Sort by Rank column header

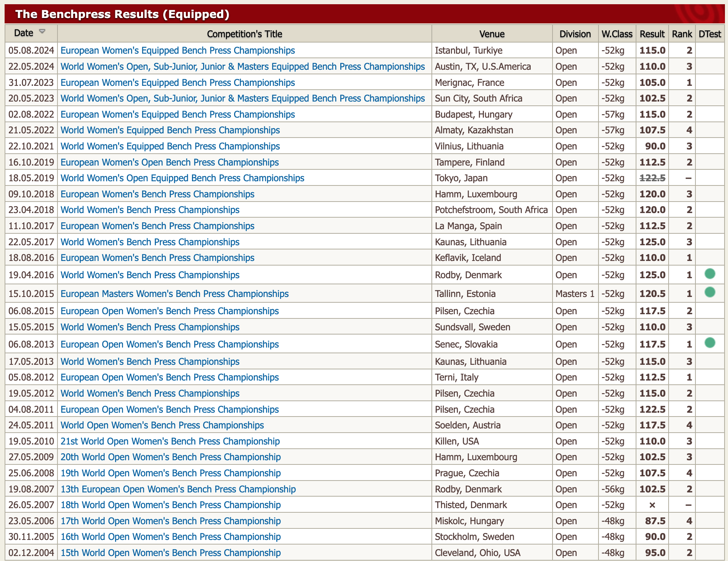click(682, 34)
